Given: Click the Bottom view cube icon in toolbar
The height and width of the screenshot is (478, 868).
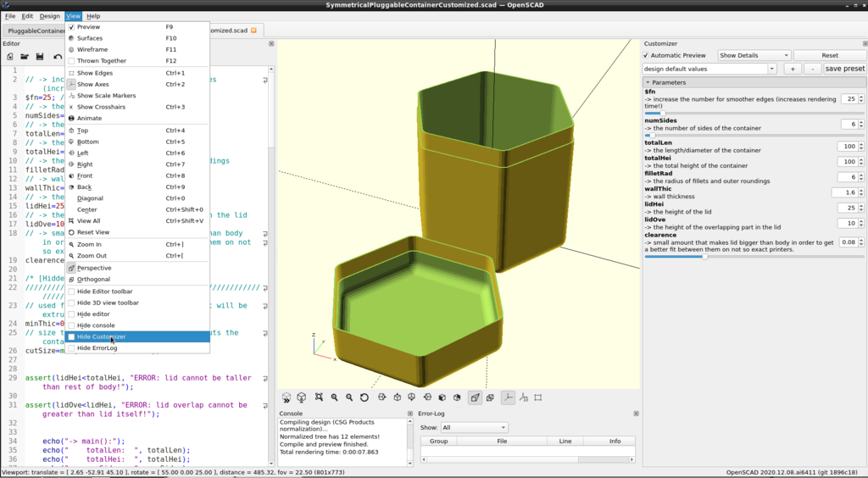Looking at the screenshot, I should (412, 397).
